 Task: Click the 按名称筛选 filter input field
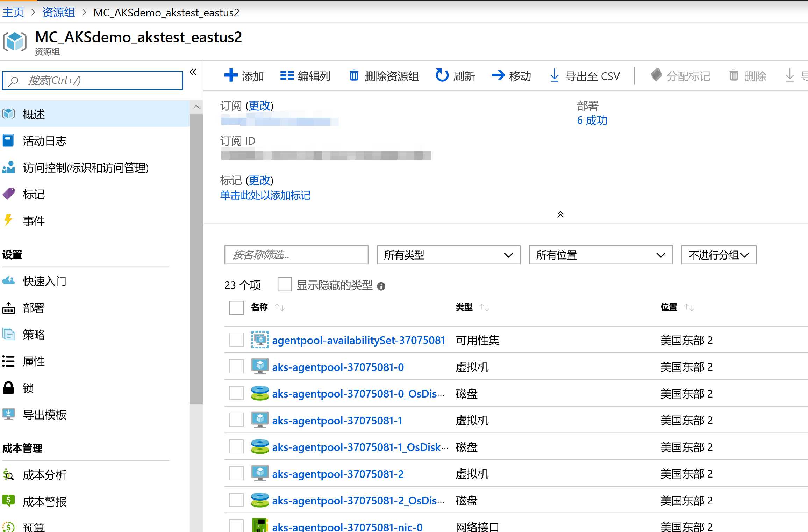[296, 255]
